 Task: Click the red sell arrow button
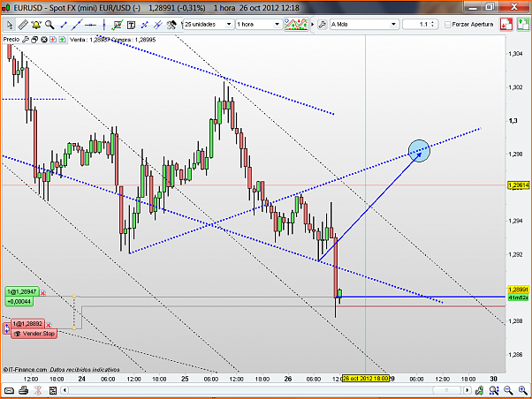coord(505,25)
